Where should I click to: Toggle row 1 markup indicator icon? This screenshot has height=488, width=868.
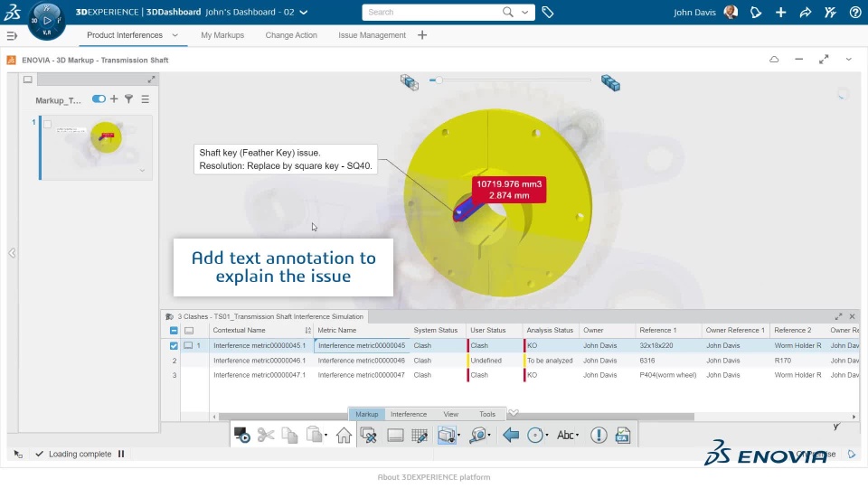188,346
